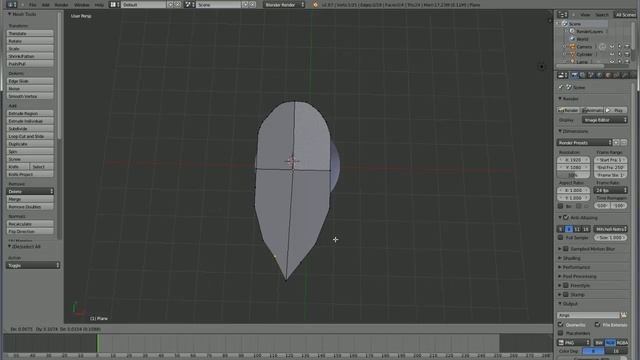Toggle Camera renderability icon in outliner
The height and width of the screenshot is (360, 640).
point(627,47)
